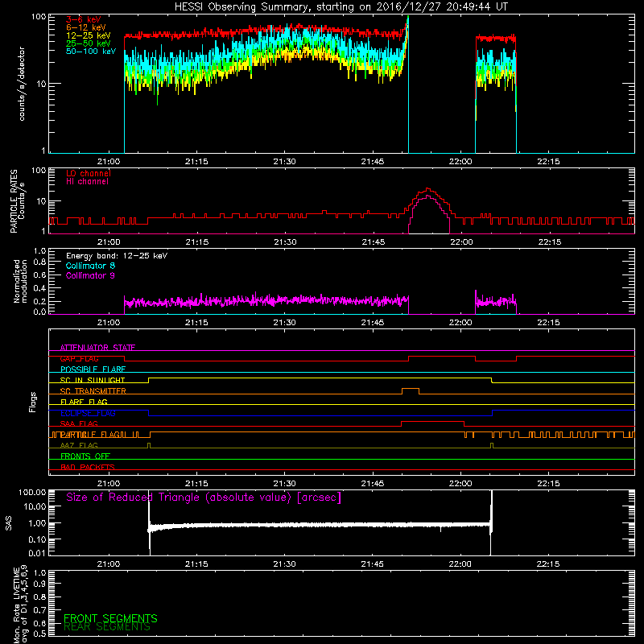Select the BAD_PACKETS flag label
Image resolution: width=644 pixels, height=644 pixels.
(x=88, y=467)
